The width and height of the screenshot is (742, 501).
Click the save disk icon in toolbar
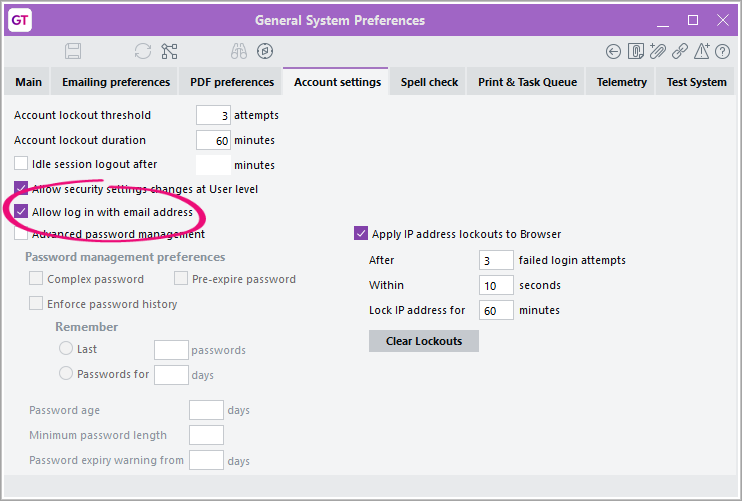tap(73, 51)
